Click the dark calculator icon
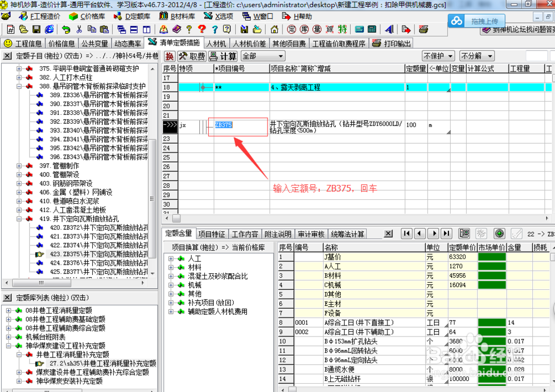The image size is (555, 392). pos(372,29)
